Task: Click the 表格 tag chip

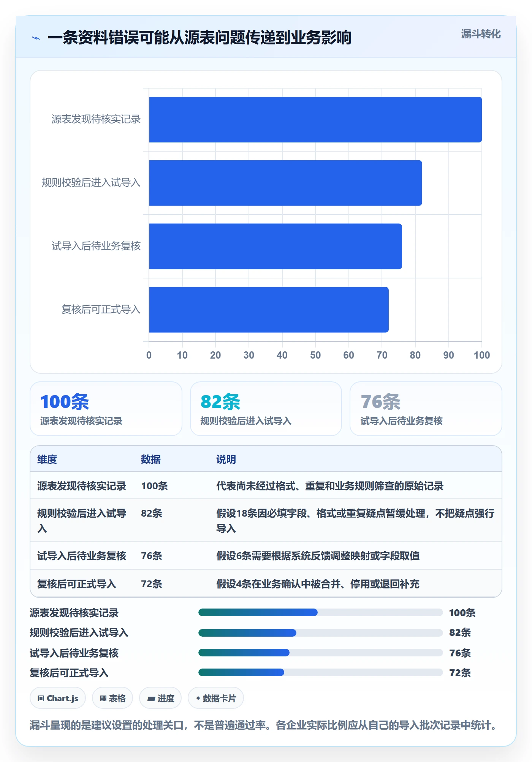Action: click(112, 698)
